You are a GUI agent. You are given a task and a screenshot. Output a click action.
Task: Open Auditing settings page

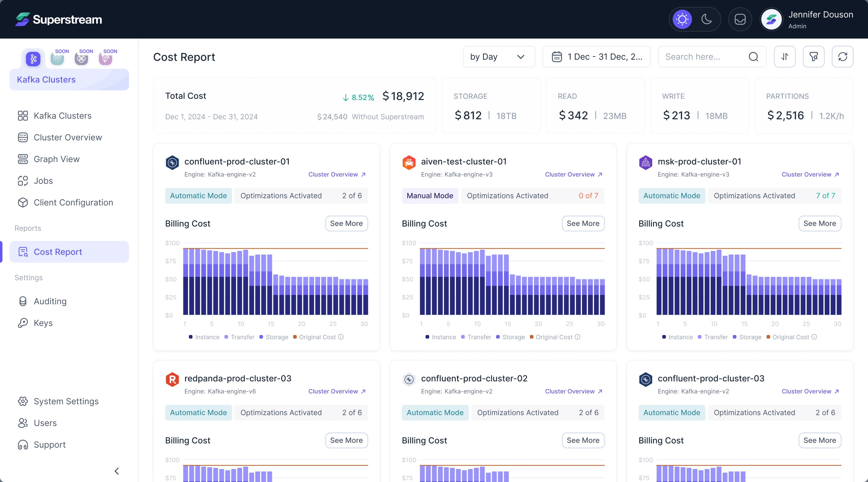[x=69, y=301]
